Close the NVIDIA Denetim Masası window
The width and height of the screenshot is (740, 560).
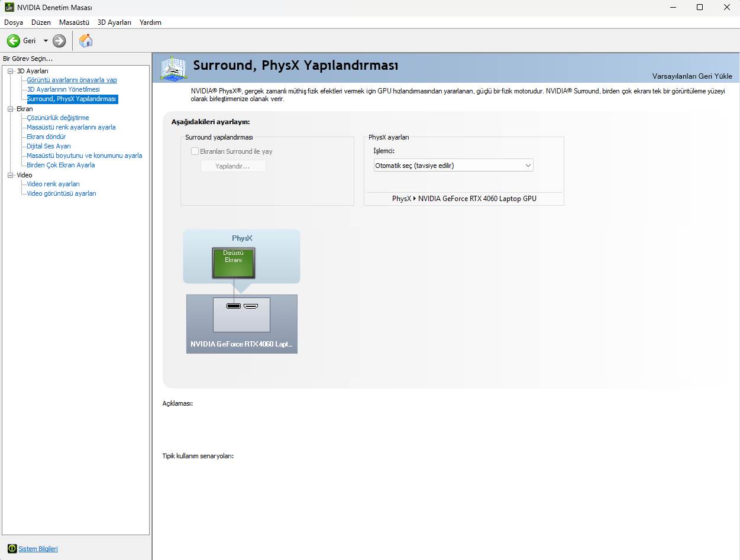coord(726,7)
